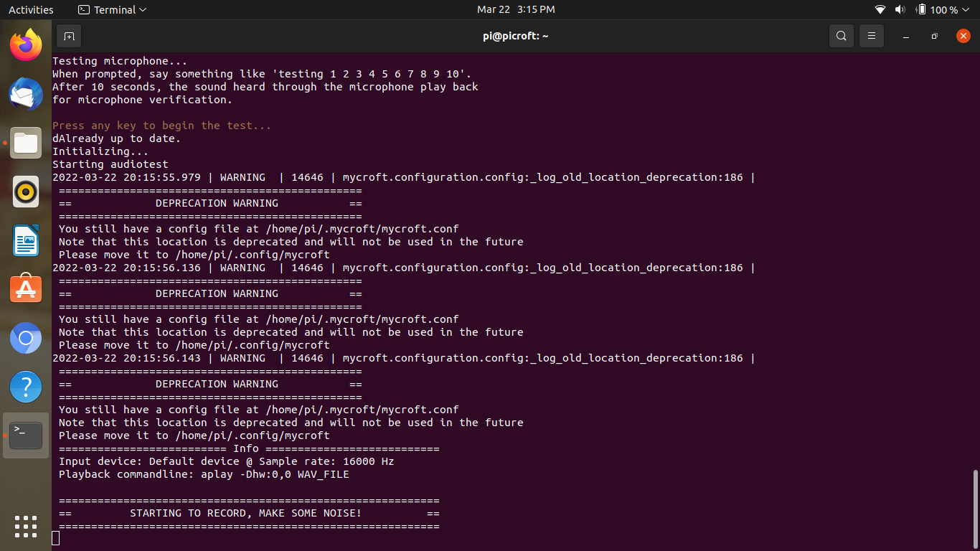Click 'STARTING TO RECORD, MAKE SOME NOISE!' text

click(x=246, y=513)
